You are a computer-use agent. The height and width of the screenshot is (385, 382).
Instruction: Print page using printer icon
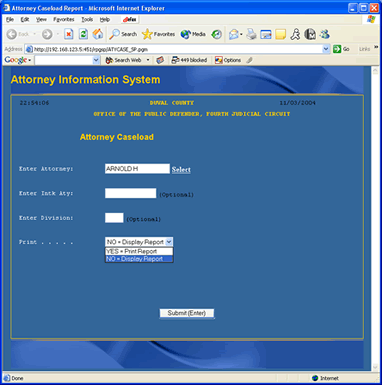pyautogui.click(x=252, y=34)
